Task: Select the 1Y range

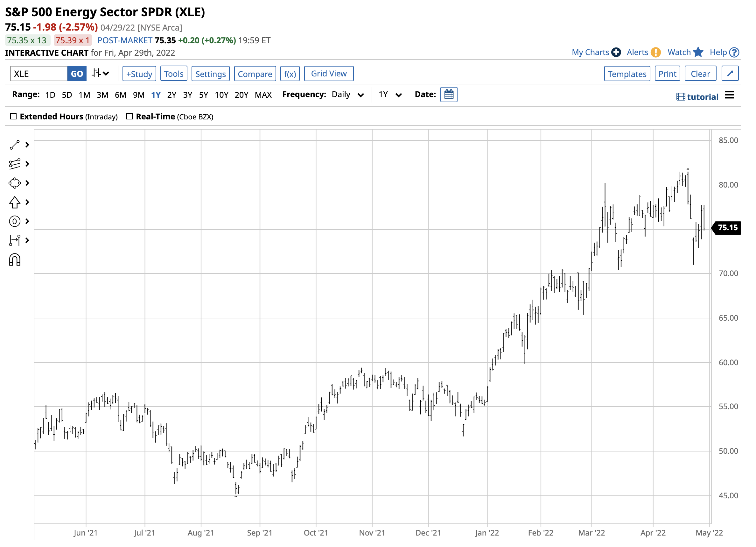Action: pyautogui.click(x=156, y=96)
